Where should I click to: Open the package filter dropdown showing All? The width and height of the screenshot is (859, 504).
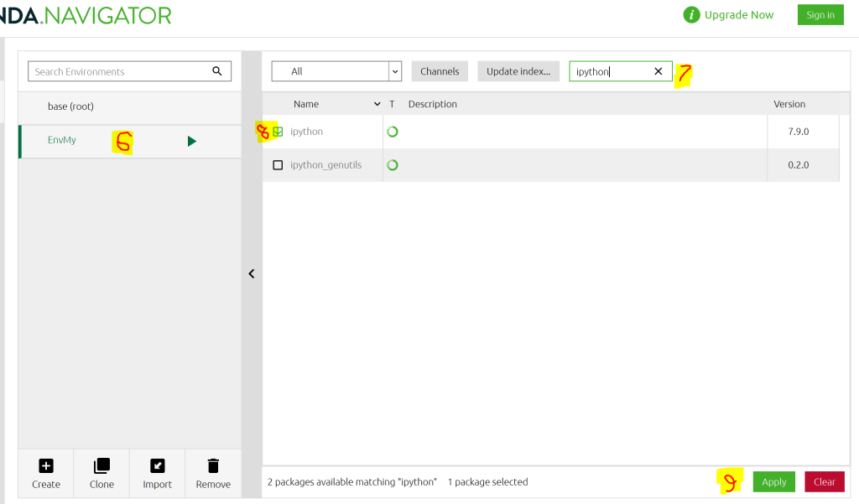(x=393, y=70)
